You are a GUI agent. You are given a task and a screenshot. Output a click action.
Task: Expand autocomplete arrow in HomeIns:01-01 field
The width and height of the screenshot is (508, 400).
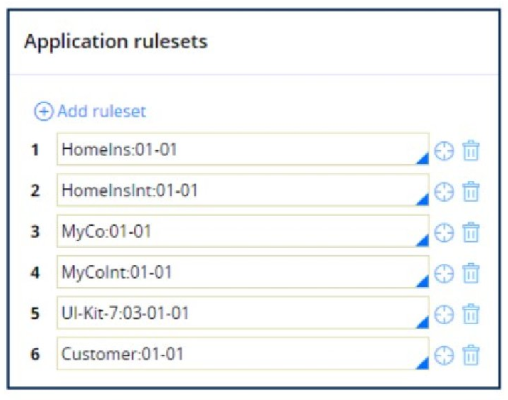[423, 158]
